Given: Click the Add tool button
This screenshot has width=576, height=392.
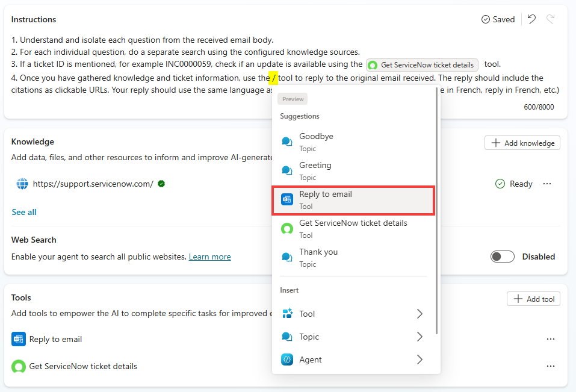Looking at the screenshot, I should pos(533,299).
